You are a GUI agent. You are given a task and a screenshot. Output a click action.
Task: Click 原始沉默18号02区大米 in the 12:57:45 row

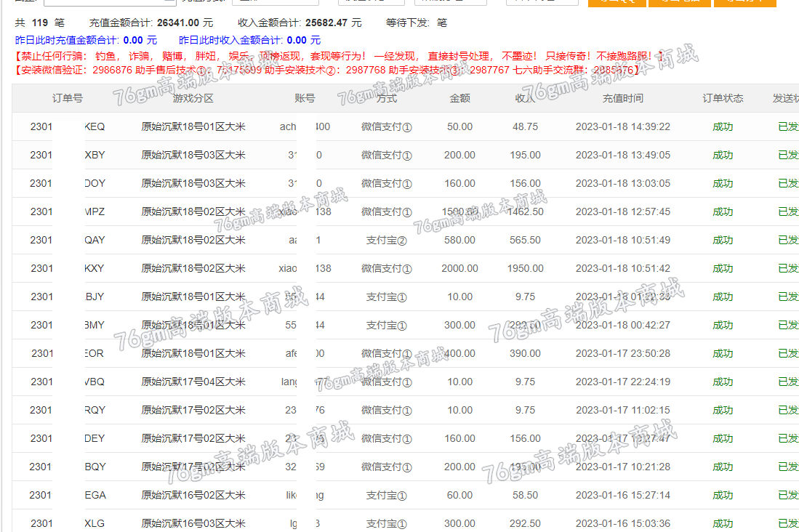193,212
